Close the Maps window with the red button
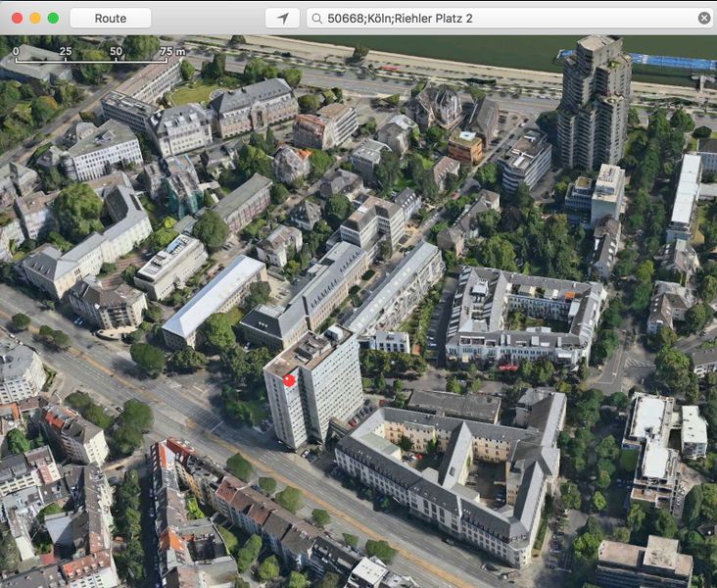The image size is (717, 588). click(x=17, y=18)
